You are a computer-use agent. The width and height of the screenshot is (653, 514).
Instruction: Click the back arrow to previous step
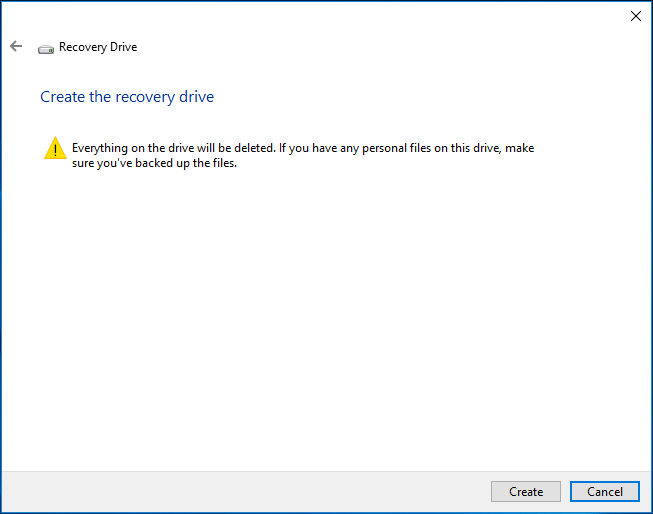coord(15,47)
